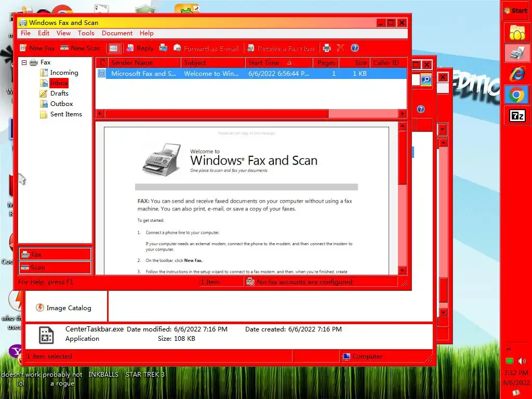Open 7-Zip from the taskbar
532x399 pixels.
(x=517, y=116)
